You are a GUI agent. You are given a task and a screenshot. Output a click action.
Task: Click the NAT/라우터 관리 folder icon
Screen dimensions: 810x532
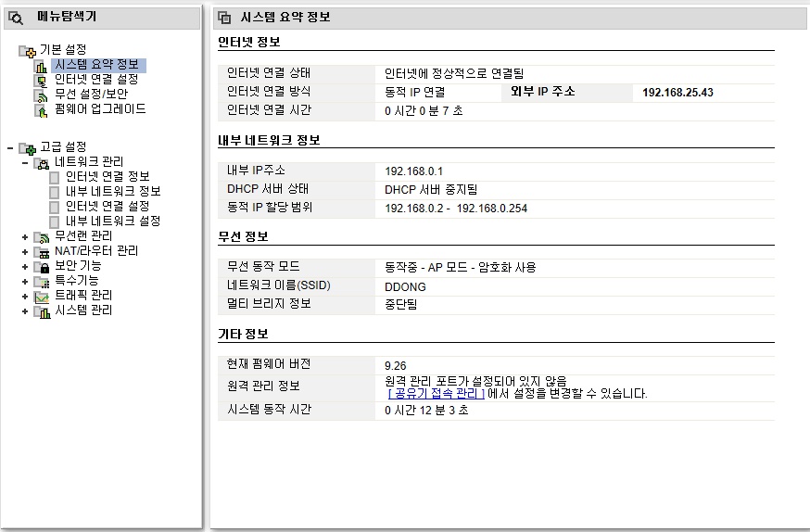pos(42,252)
